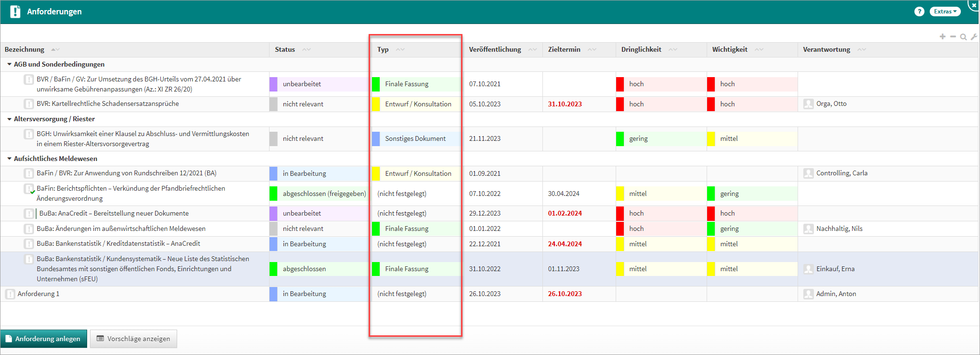The height and width of the screenshot is (355, 980).
Task: Open table search with magnifier icon
Action: [963, 37]
